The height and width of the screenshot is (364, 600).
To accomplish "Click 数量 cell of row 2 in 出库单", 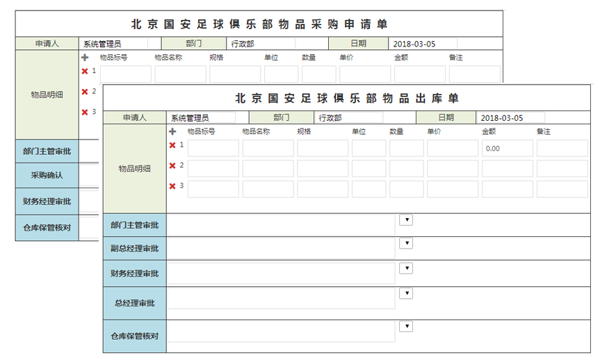I will coord(407,169).
